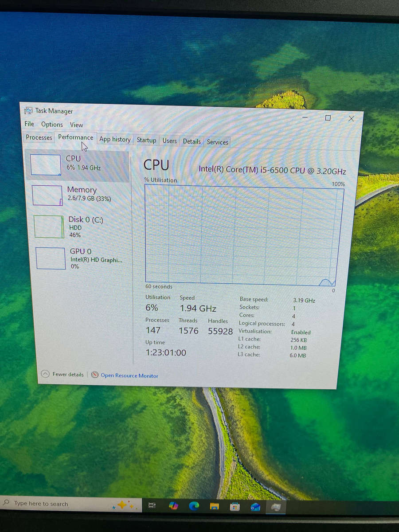
Task: Click the processes count 147
Action: (x=153, y=330)
